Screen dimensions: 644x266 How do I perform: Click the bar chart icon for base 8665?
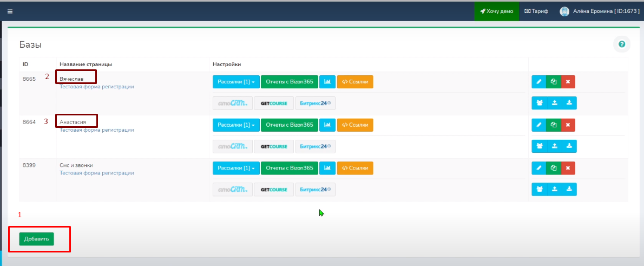(x=327, y=82)
